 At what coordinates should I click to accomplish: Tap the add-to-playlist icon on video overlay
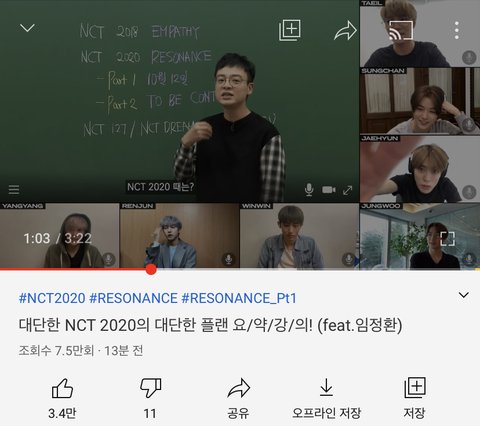click(x=290, y=30)
